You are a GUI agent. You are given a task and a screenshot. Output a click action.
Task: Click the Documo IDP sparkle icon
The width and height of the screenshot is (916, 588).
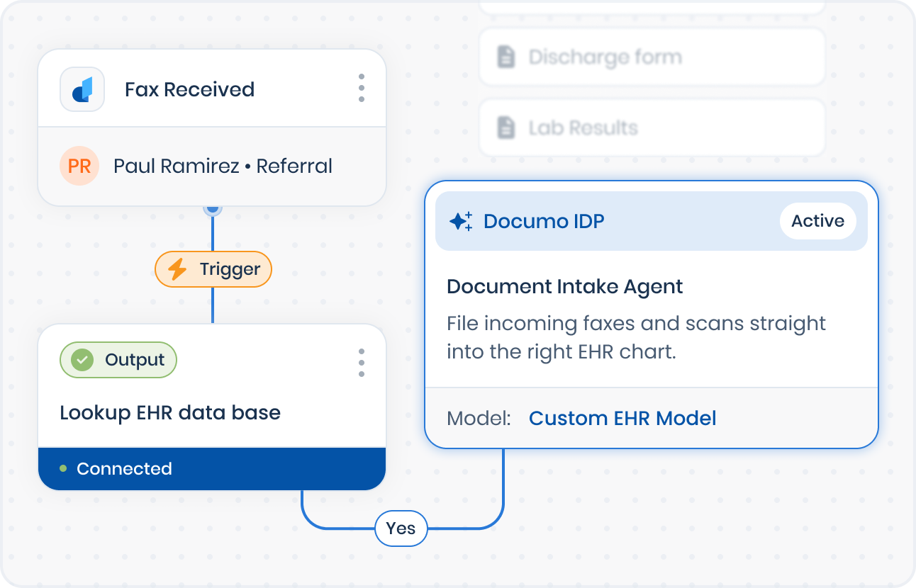[462, 221]
